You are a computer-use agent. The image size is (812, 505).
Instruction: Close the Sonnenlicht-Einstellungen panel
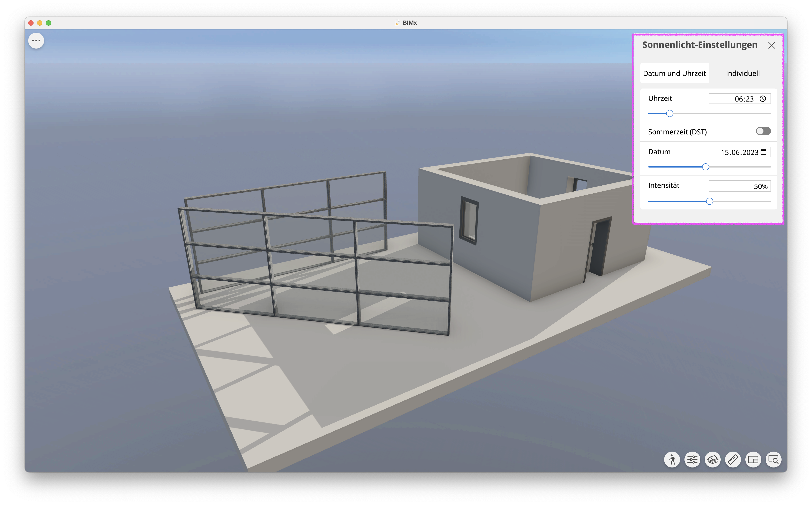click(771, 45)
